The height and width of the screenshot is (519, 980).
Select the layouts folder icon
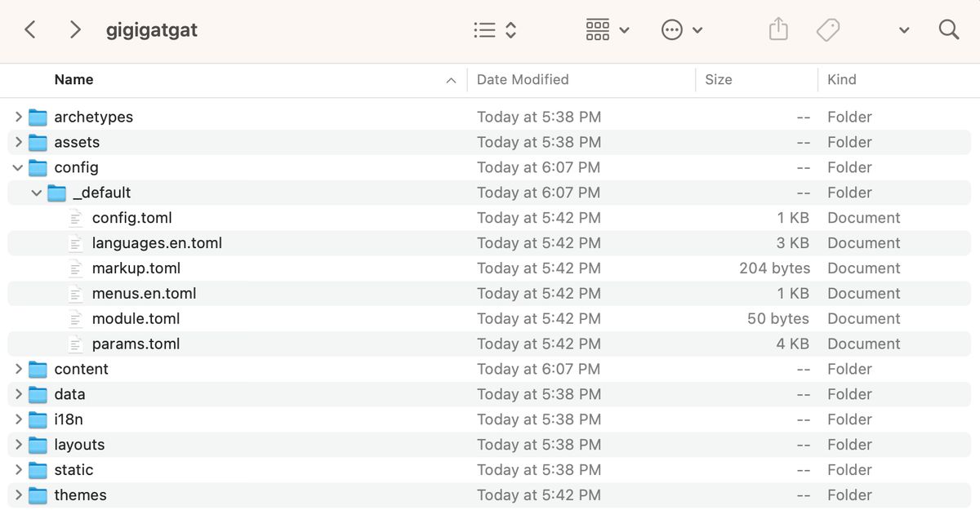click(38, 446)
